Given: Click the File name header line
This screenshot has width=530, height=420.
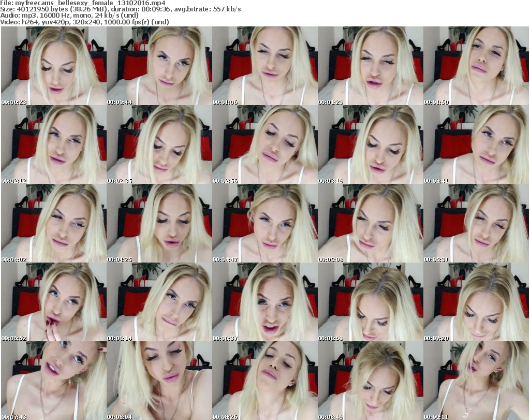Looking at the screenshot, I should point(83,3).
